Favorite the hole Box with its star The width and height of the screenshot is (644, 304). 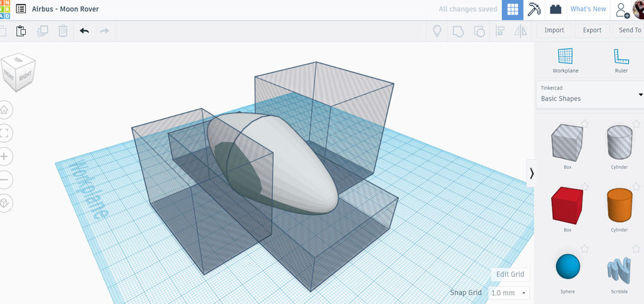click(584, 123)
